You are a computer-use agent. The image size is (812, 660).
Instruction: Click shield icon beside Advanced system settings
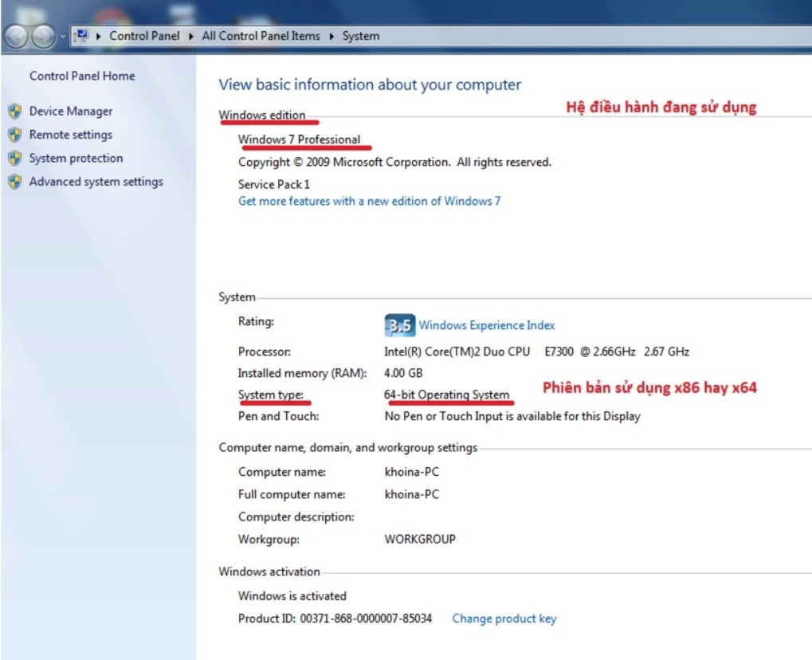pyautogui.click(x=15, y=181)
